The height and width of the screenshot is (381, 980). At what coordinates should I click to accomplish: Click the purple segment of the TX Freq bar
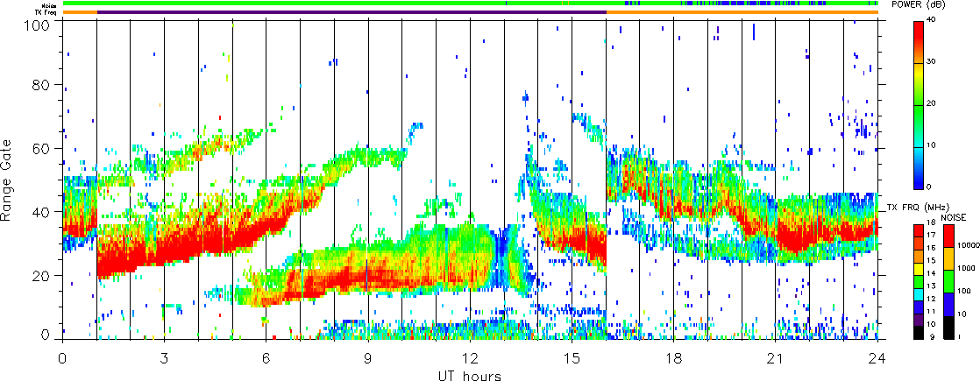(352, 12)
